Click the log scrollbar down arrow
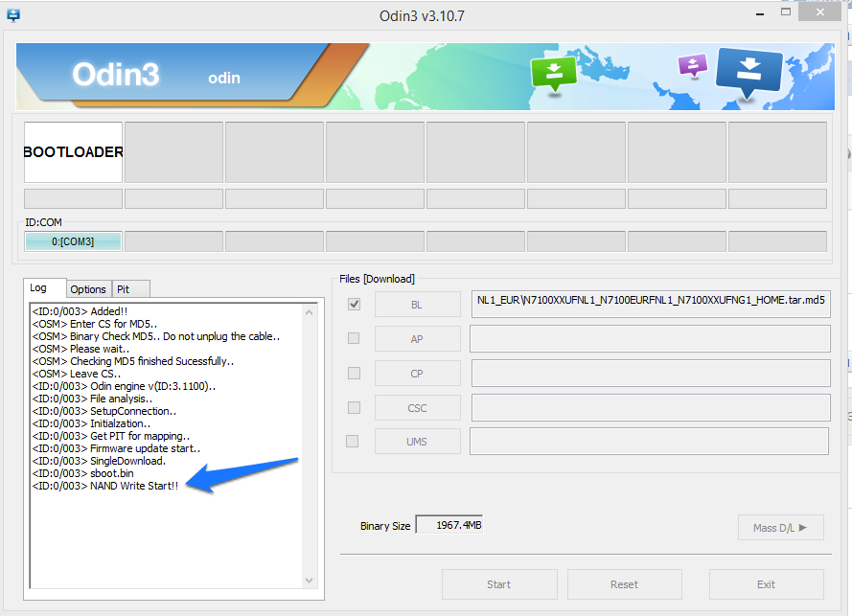 coord(310,581)
